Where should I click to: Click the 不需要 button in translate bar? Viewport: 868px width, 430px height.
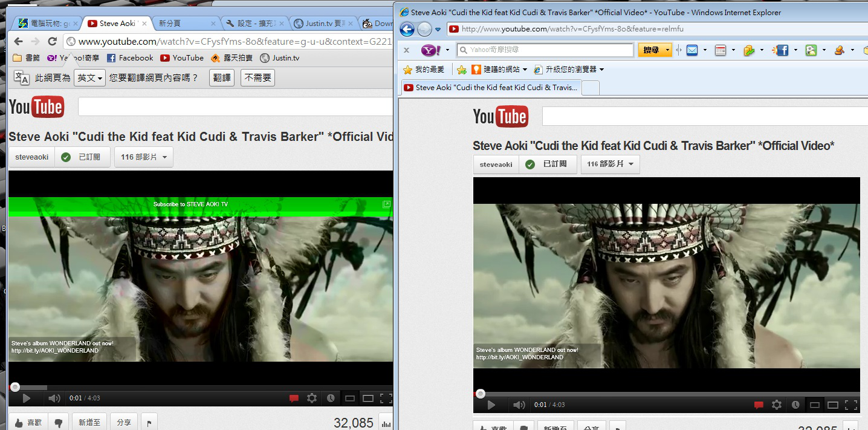tap(257, 77)
